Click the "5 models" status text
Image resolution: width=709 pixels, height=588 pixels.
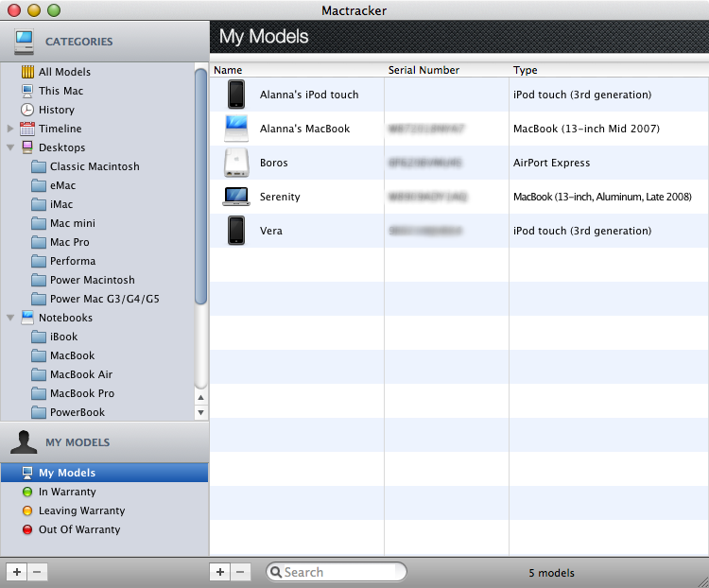click(x=552, y=573)
